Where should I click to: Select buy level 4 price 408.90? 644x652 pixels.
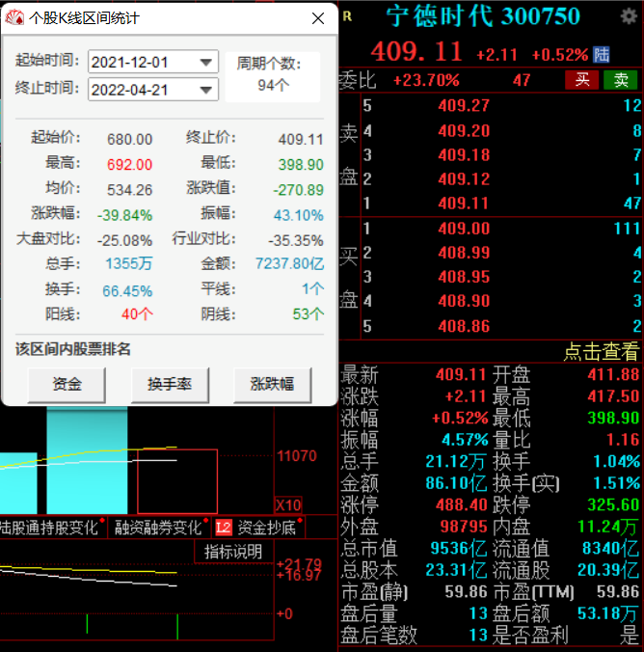click(464, 301)
